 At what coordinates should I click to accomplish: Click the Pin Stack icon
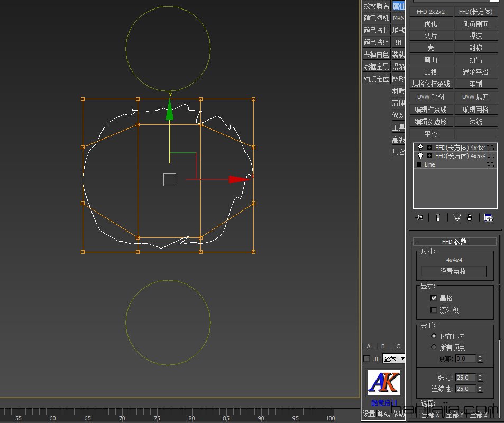pos(420,217)
